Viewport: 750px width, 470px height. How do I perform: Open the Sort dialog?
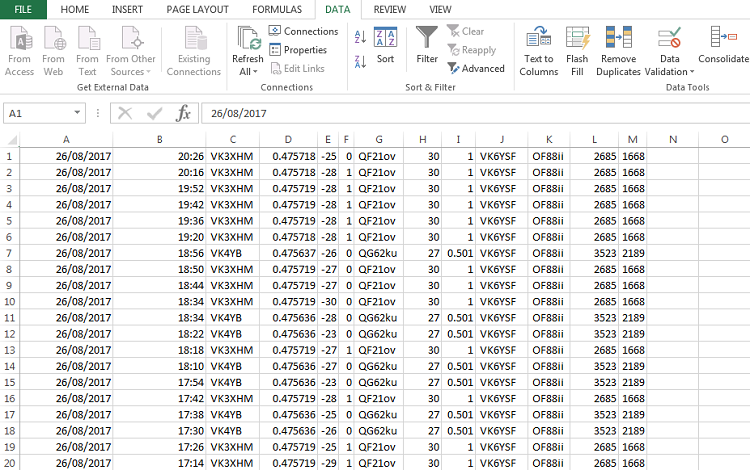tap(386, 48)
